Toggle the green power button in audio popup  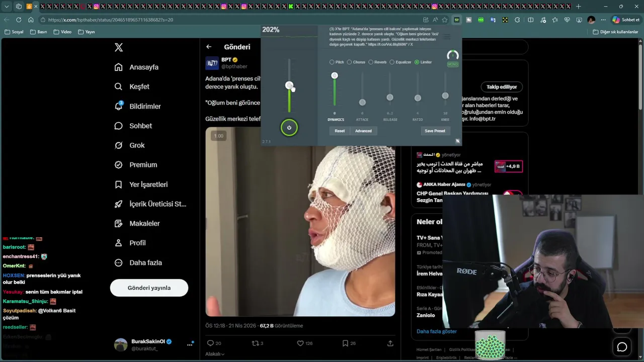[x=289, y=128]
